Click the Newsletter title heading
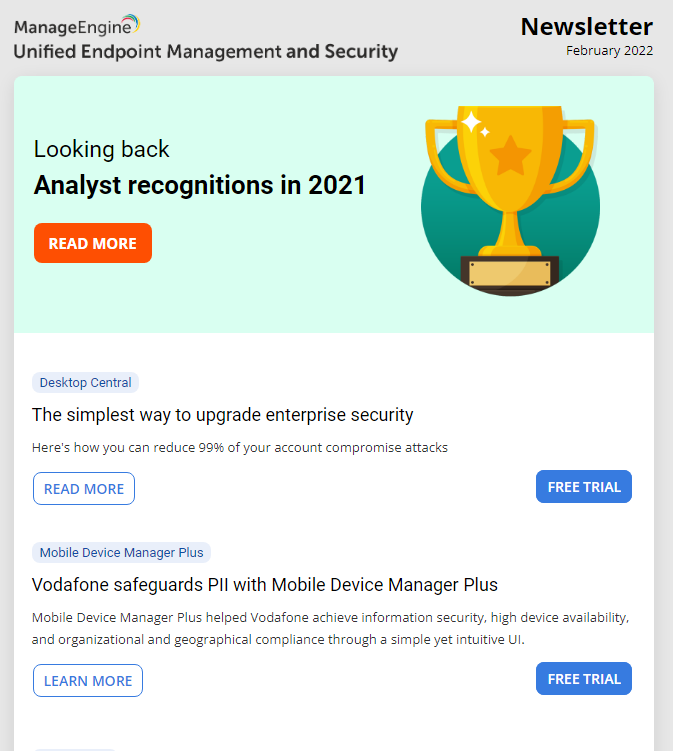 click(x=587, y=27)
